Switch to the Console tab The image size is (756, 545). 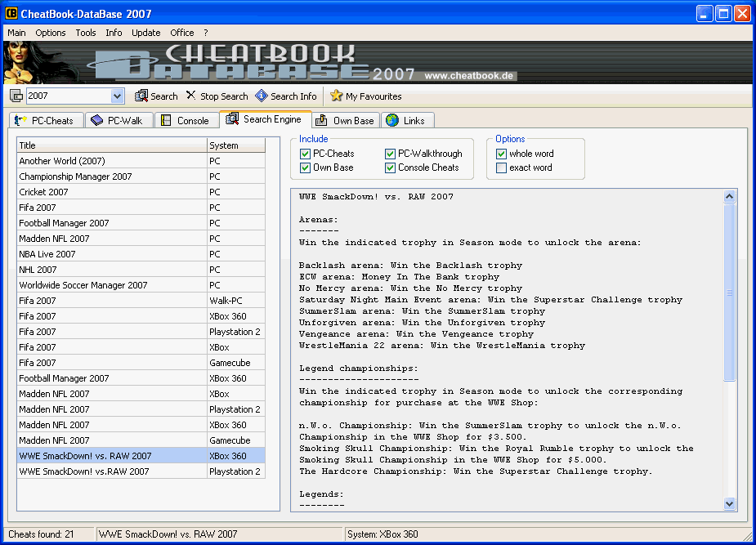pos(186,120)
